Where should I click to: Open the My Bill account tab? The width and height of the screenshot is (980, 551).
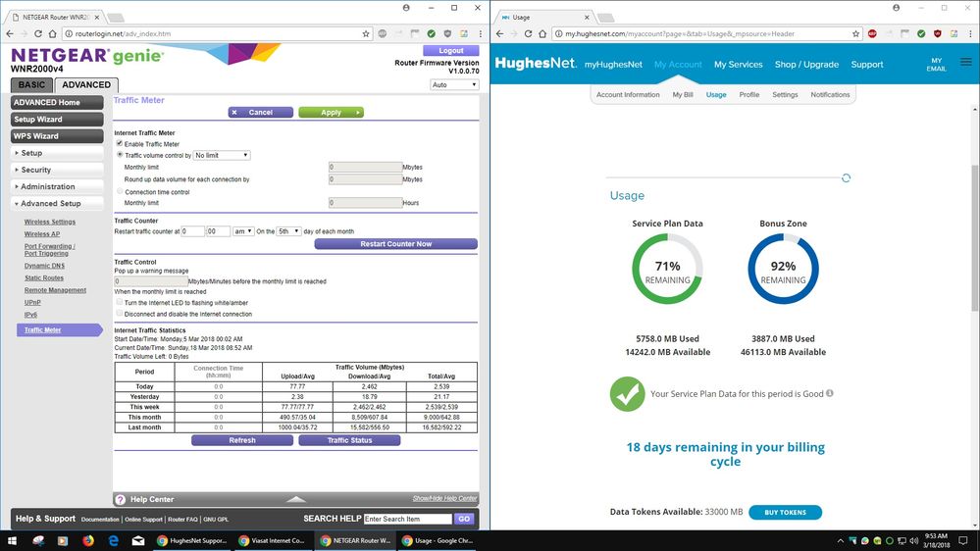[683, 95]
